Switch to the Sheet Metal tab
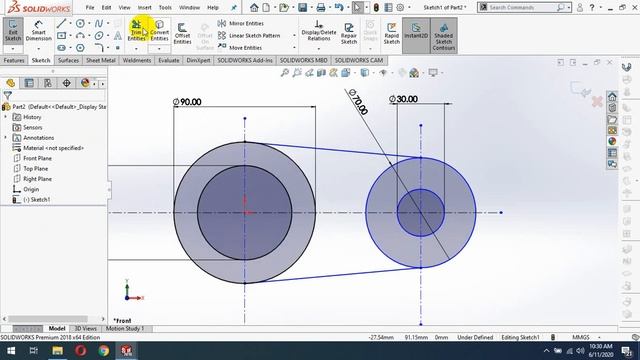Screen dimensions: 640x360 click(x=100, y=60)
